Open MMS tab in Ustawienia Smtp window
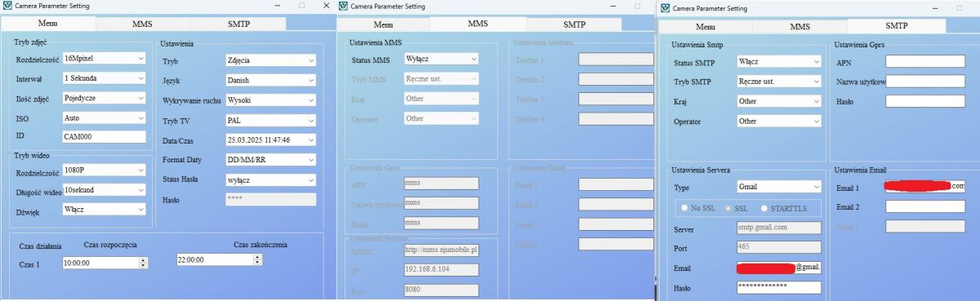 pyautogui.click(x=800, y=27)
